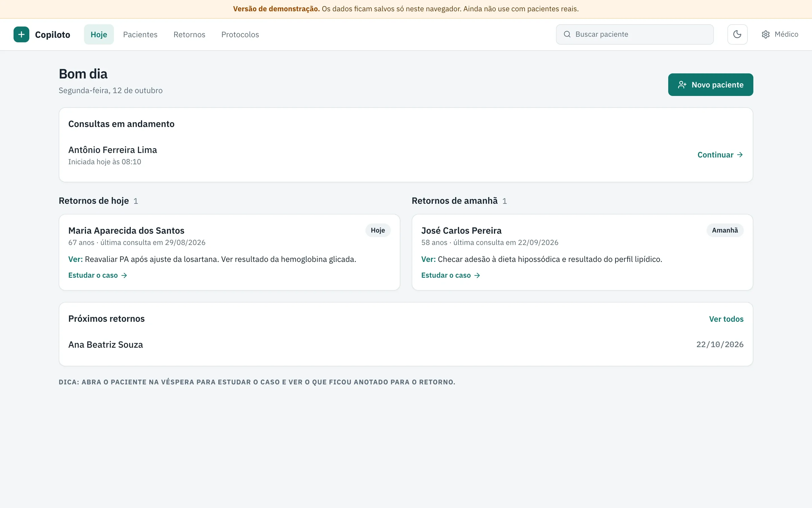Image resolution: width=812 pixels, height=508 pixels.
Task: Click the magnifier icon in the search box
Action: click(567, 34)
